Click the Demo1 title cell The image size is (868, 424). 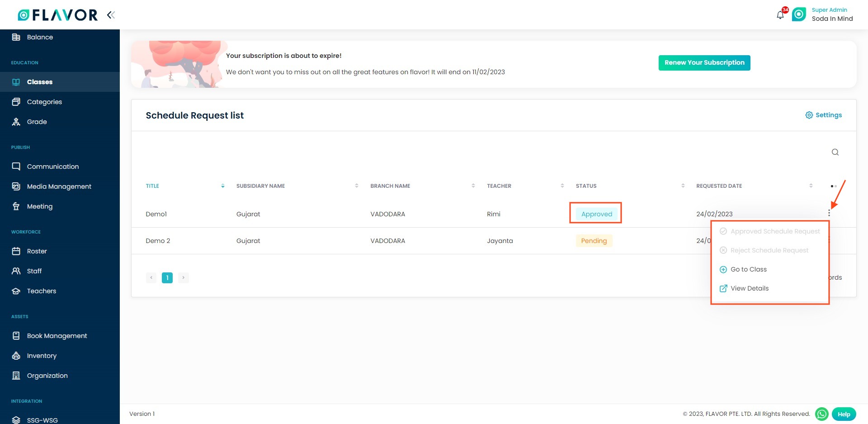tap(156, 214)
